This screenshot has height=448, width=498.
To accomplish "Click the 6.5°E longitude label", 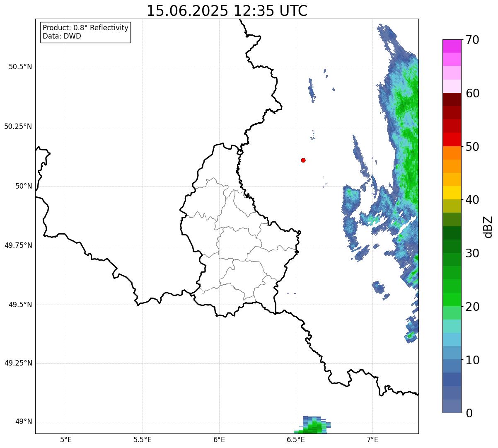I will click(296, 439).
